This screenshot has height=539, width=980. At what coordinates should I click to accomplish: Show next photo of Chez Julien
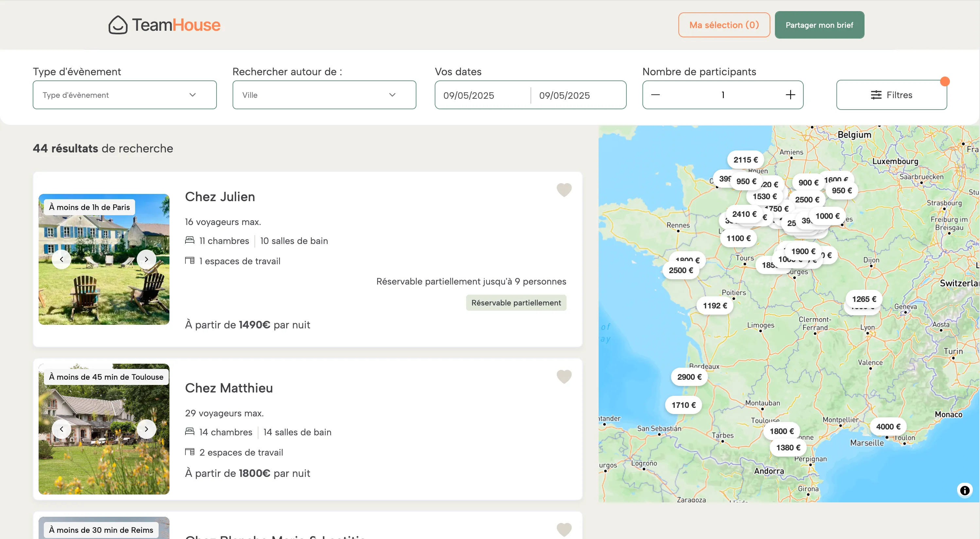point(147,259)
